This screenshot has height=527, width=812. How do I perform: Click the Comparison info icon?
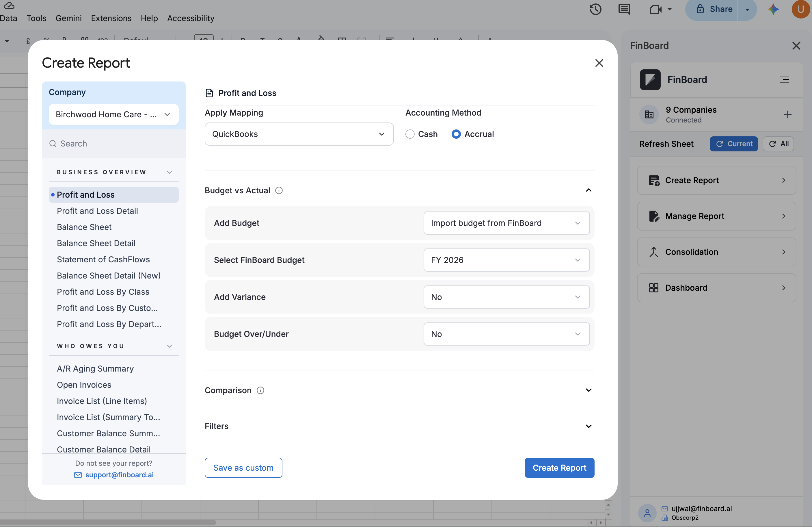coord(260,390)
